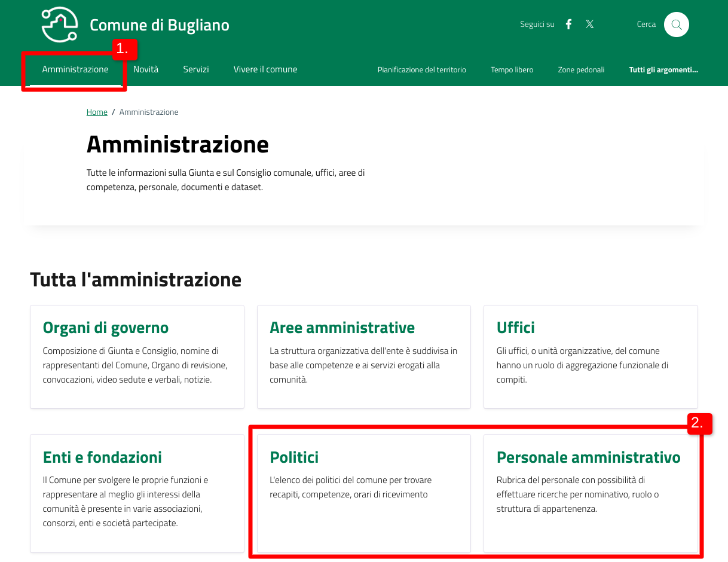The image size is (728, 562).
Task: Select the Uffici card heading
Action: pos(515,328)
